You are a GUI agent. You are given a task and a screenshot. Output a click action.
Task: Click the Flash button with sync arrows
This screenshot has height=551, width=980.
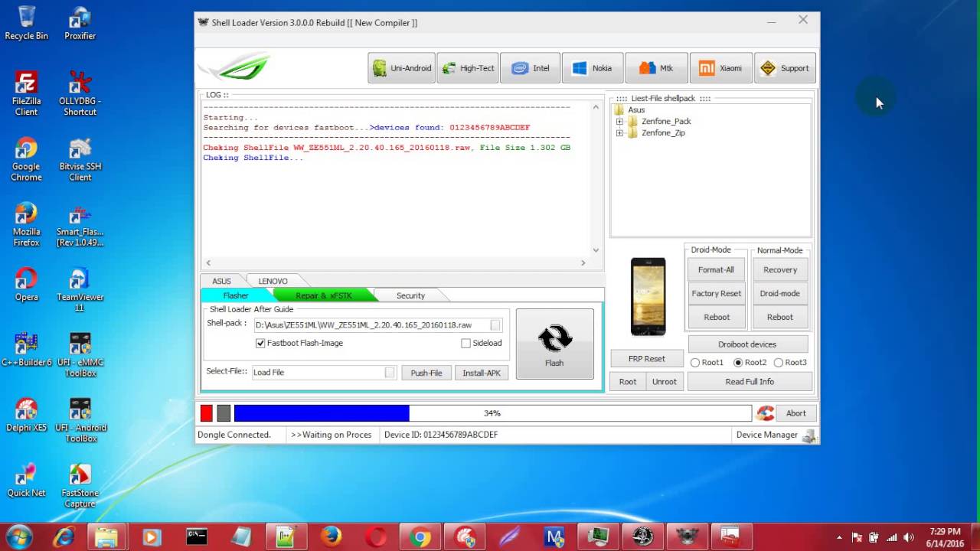pos(554,344)
